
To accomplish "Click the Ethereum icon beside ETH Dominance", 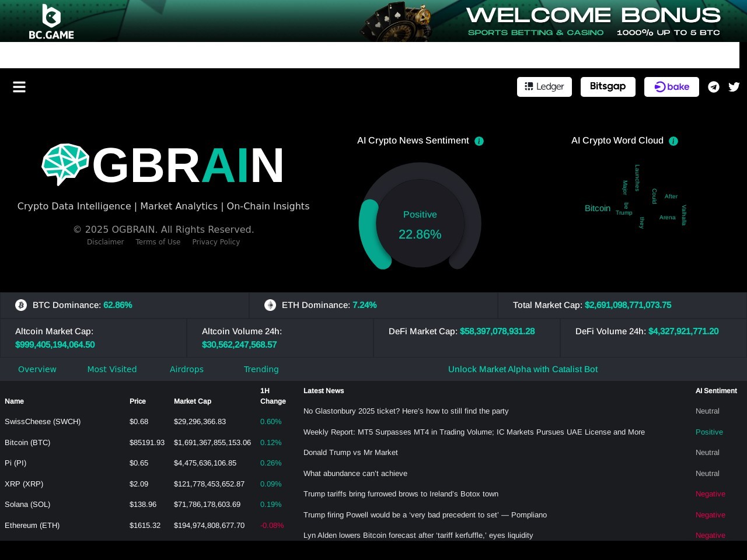I will (270, 305).
